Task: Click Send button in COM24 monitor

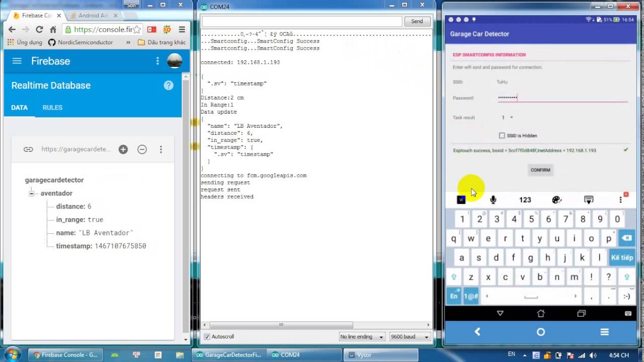Action: 417,21
